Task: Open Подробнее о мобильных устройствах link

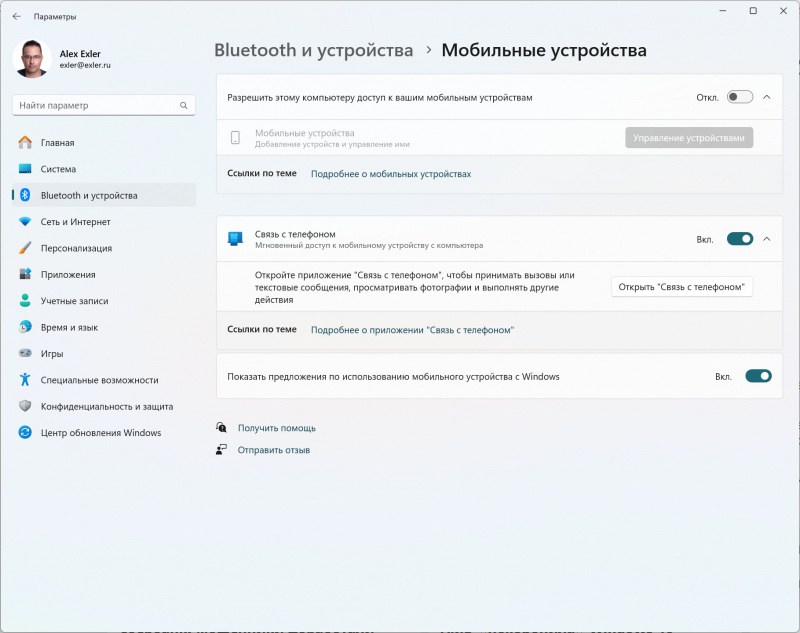Action: tap(390, 174)
